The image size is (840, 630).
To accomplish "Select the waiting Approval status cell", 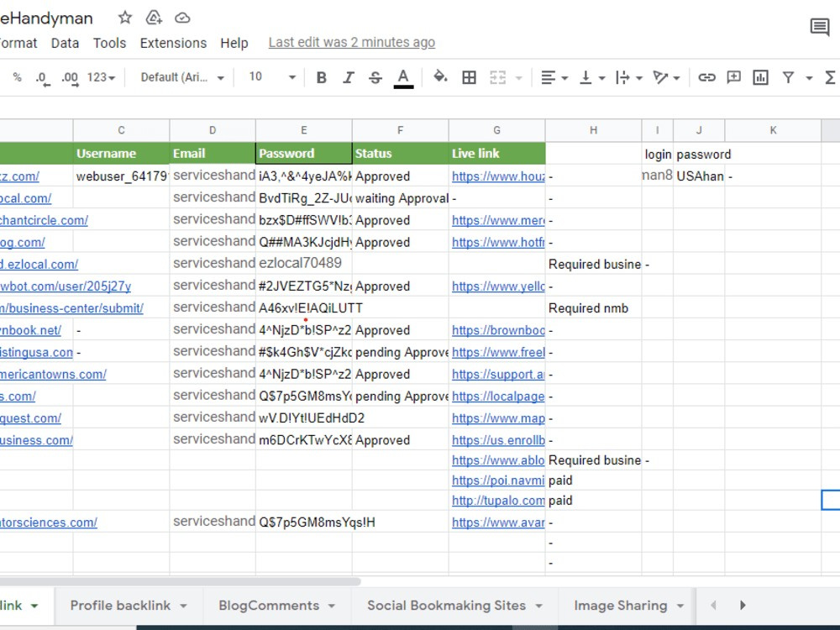I will pos(400,198).
